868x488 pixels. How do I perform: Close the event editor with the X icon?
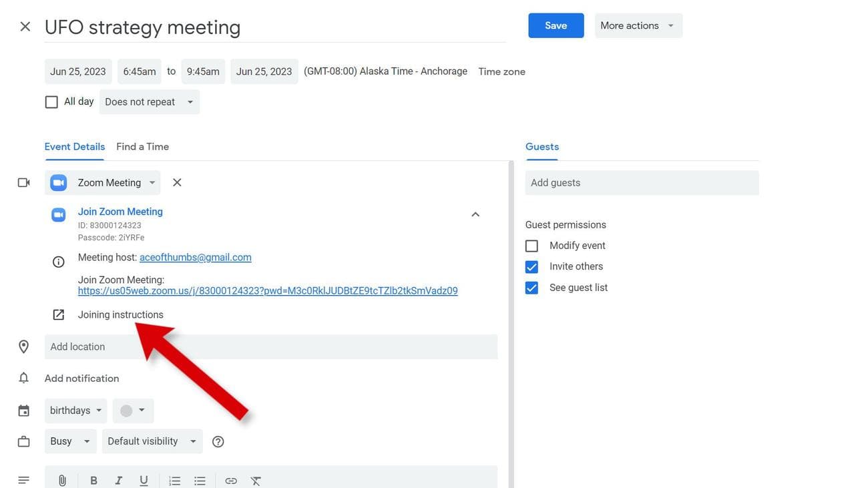(x=25, y=27)
